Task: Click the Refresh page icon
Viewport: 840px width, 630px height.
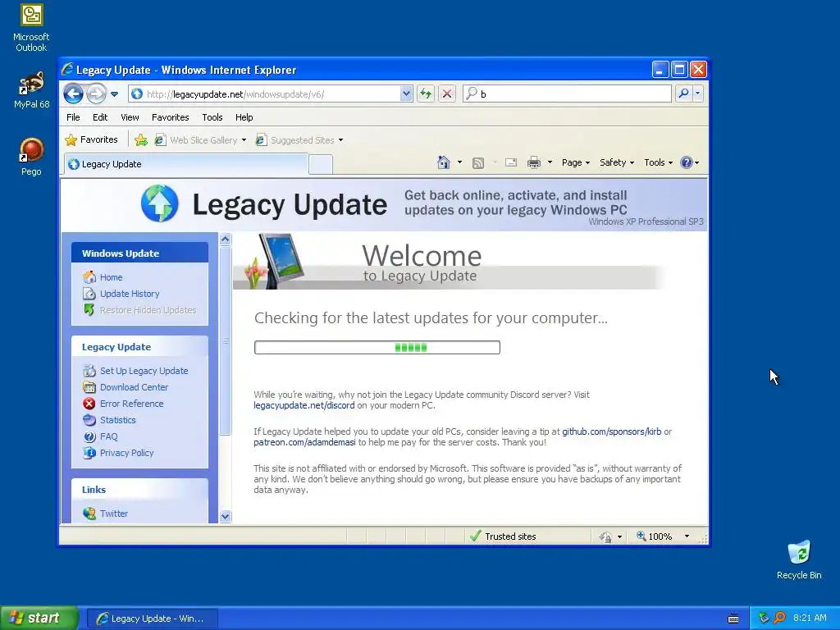Action: click(426, 94)
